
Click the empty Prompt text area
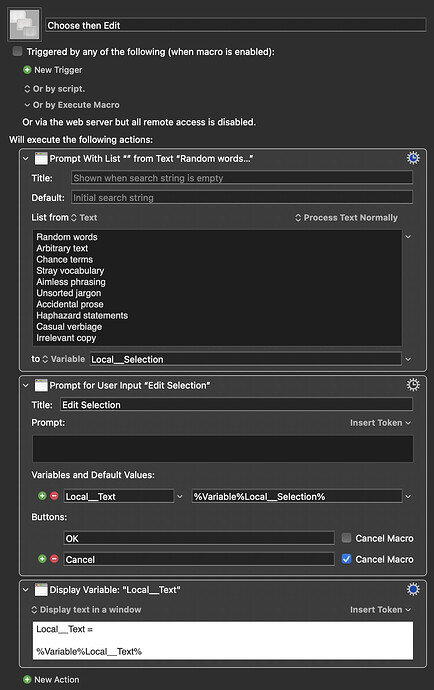223,448
